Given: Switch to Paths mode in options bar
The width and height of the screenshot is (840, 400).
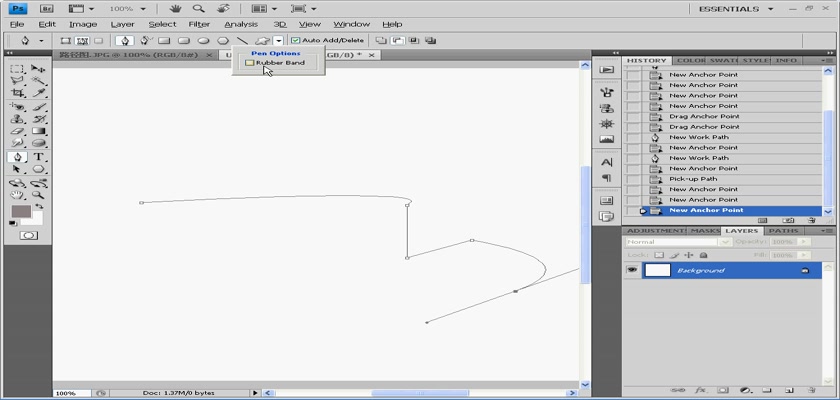Looking at the screenshot, I should coord(82,40).
